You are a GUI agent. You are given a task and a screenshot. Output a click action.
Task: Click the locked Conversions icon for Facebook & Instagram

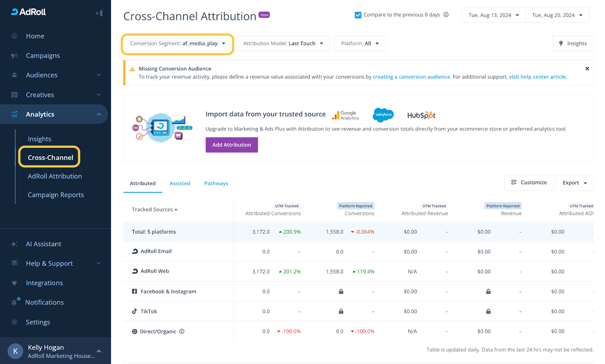click(341, 292)
